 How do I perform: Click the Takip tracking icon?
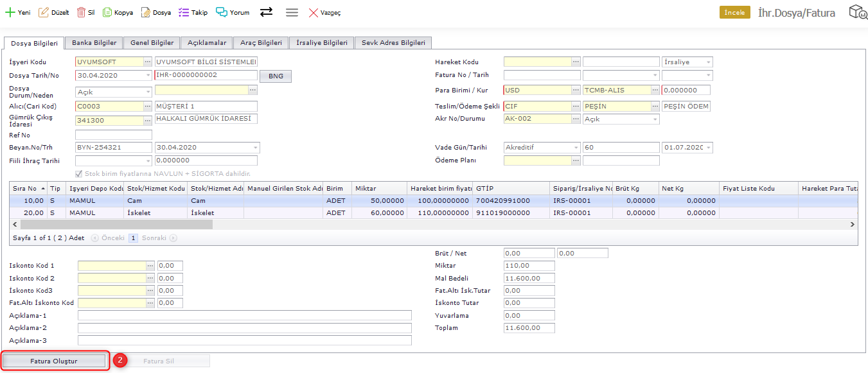184,12
